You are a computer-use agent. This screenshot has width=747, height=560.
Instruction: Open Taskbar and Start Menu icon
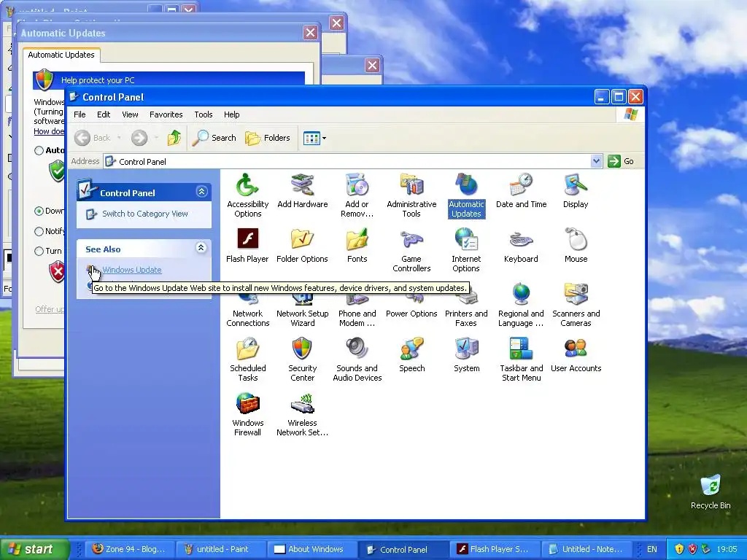tap(521, 349)
